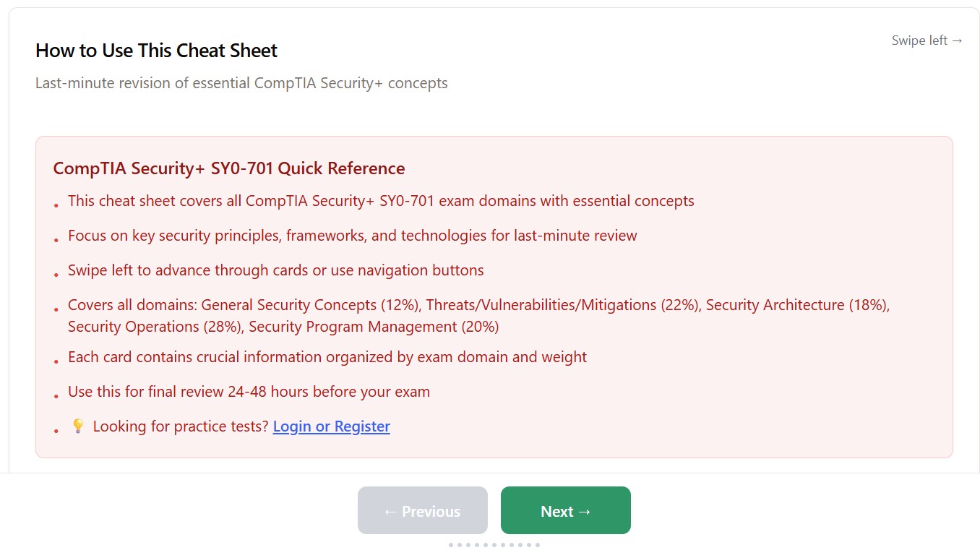Click the bullet listing all exam domains

click(478, 315)
